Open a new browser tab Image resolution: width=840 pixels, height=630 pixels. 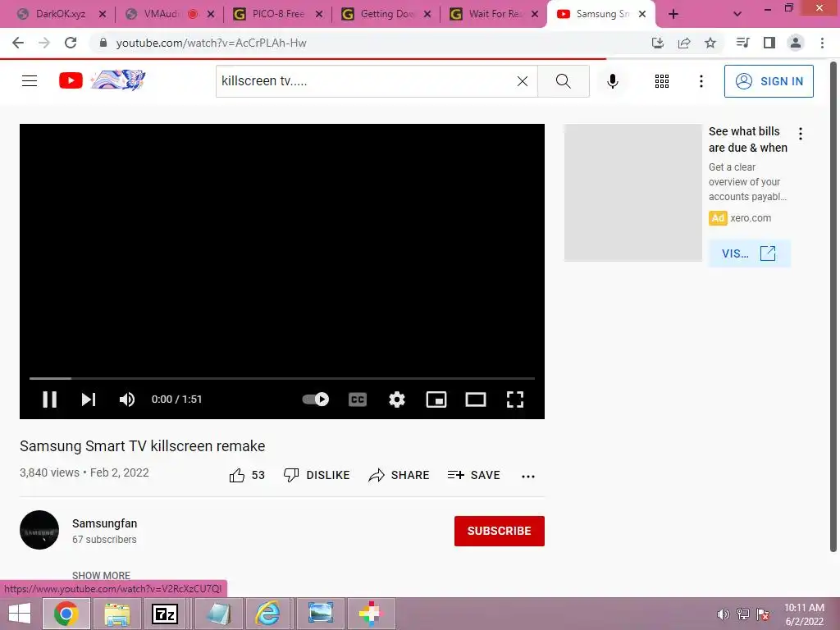673,15
